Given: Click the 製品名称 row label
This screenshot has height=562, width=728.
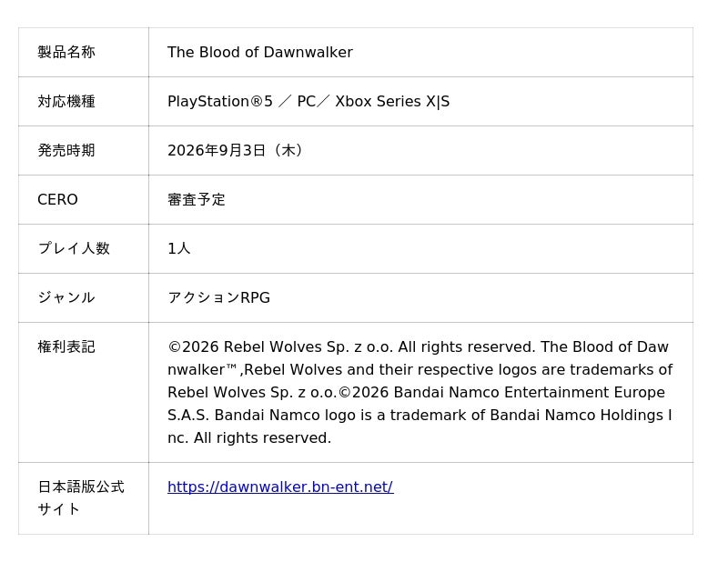Looking at the screenshot, I should [66, 53].
